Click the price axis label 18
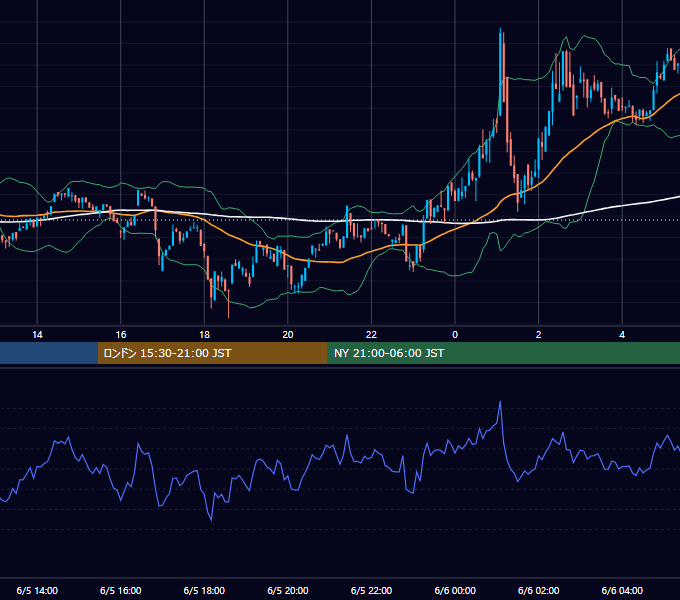 [204, 335]
